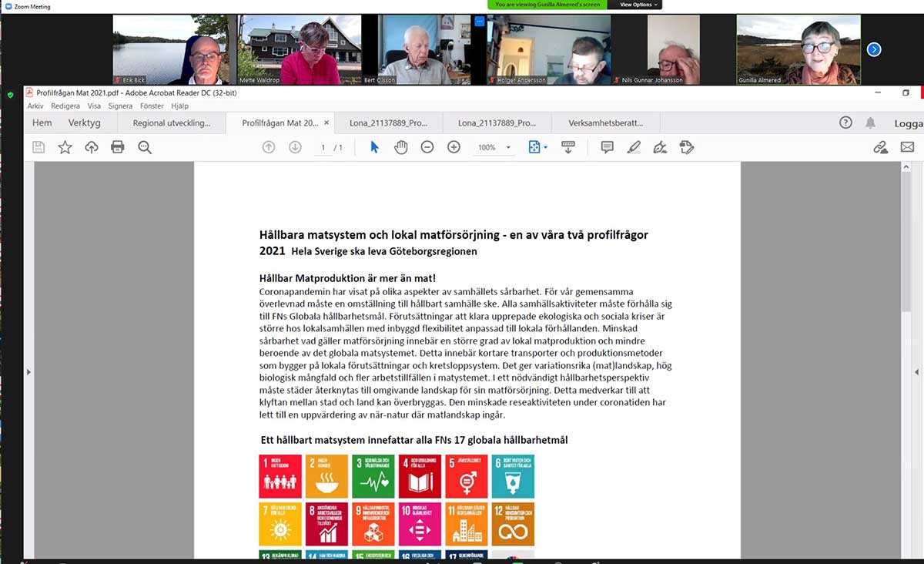Open the page fit options dropdown arrow
Screen dimensions: 924x564
pyautogui.click(x=545, y=147)
